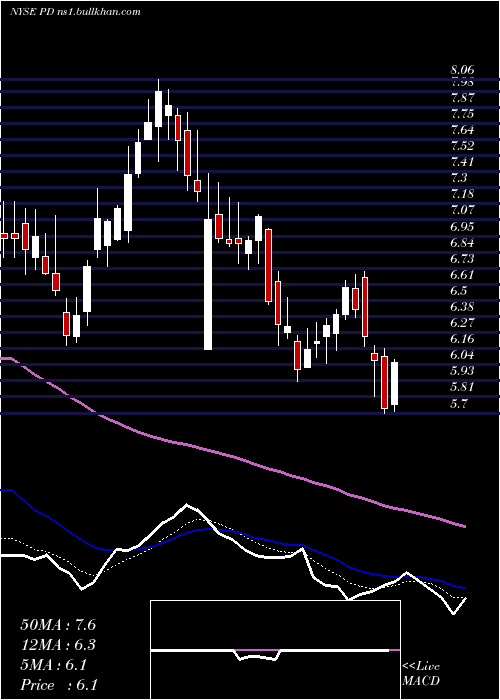500x700 pixels.
Task: Select the 6.84 price axis label
Action: click(x=462, y=242)
